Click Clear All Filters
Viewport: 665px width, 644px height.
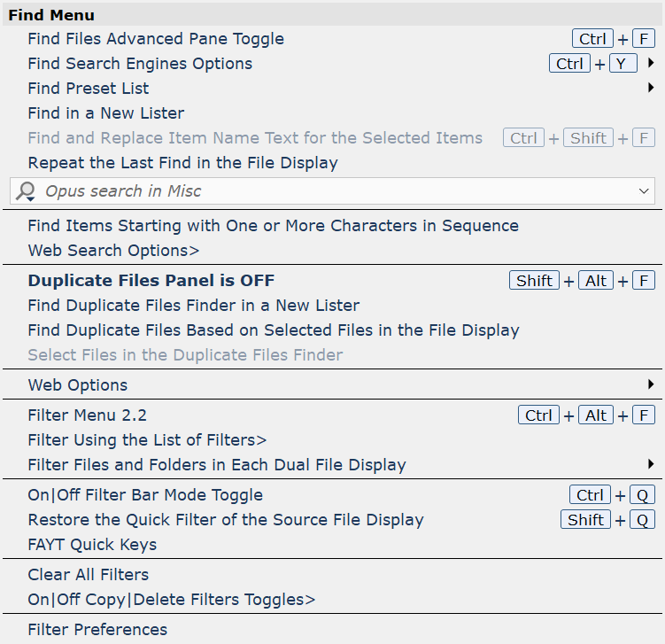[x=333, y=575]
